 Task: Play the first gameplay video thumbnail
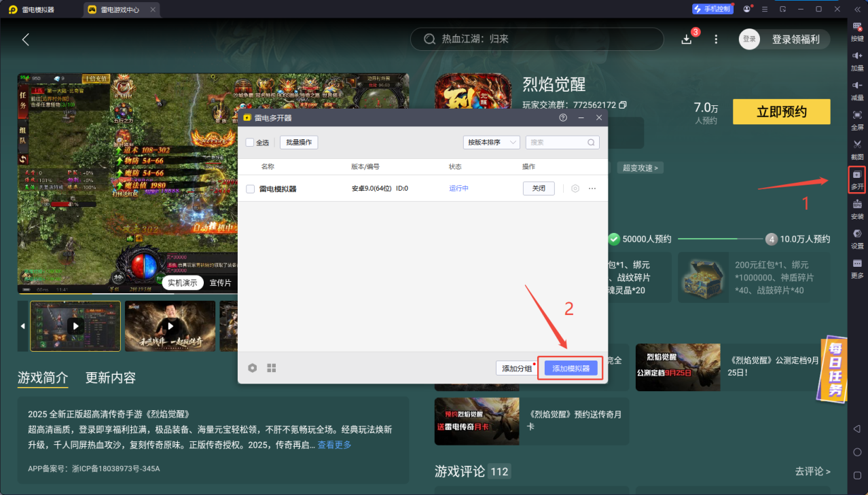click(x=75, y=326)
